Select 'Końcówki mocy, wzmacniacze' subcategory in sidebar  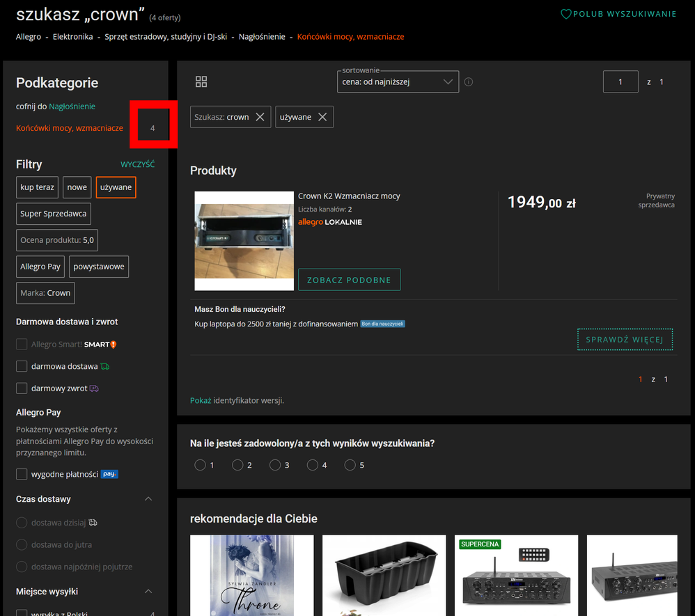pyautogui.click(x=70, y=128)
